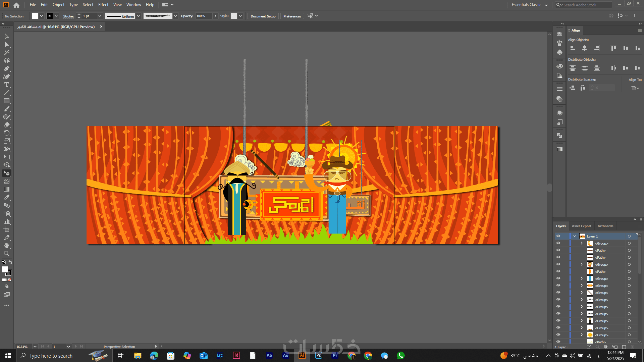Click the Layer 1 target circle
The width and height of the screenshot is (644, 362).
(629, 236)
